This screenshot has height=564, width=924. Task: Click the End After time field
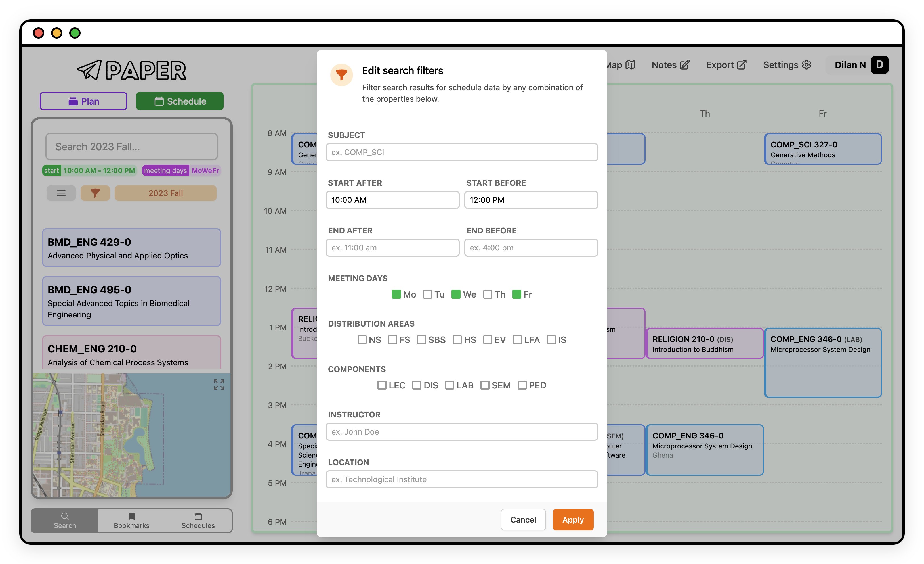(392, 247)
